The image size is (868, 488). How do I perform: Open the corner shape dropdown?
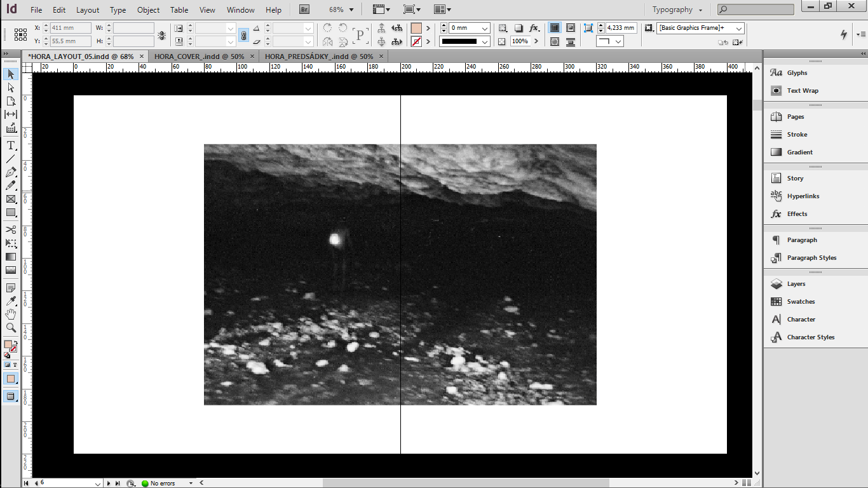pos(609,42)
